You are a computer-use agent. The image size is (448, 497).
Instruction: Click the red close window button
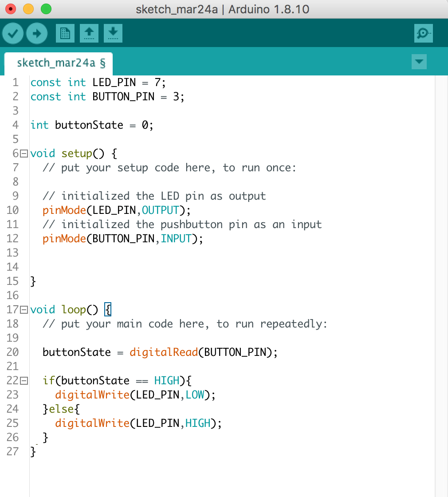point(11,9)
